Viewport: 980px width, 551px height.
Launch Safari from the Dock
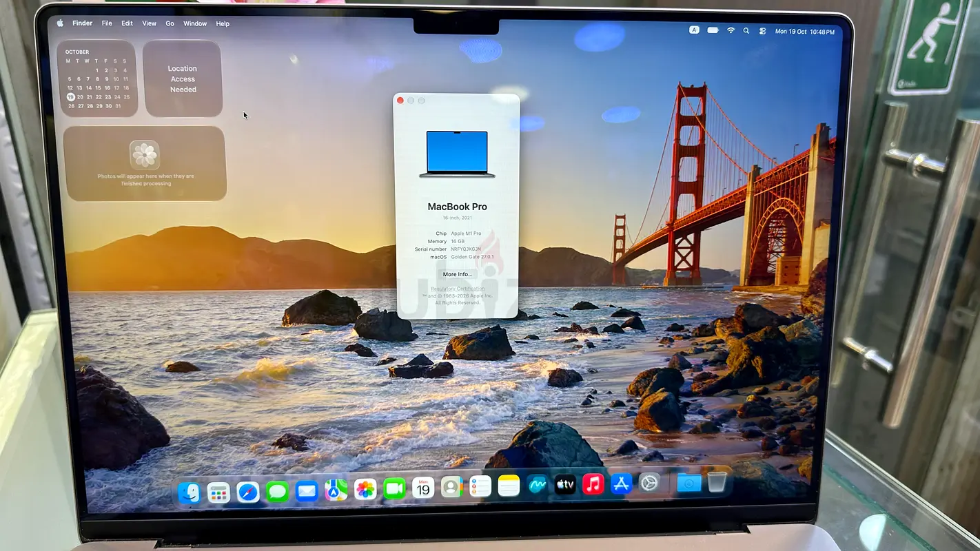pos(248,492)
